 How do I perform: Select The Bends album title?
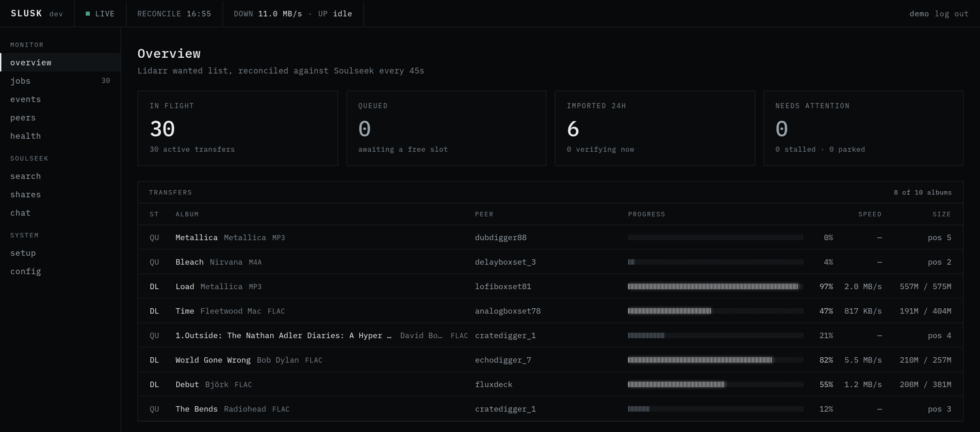197,409
